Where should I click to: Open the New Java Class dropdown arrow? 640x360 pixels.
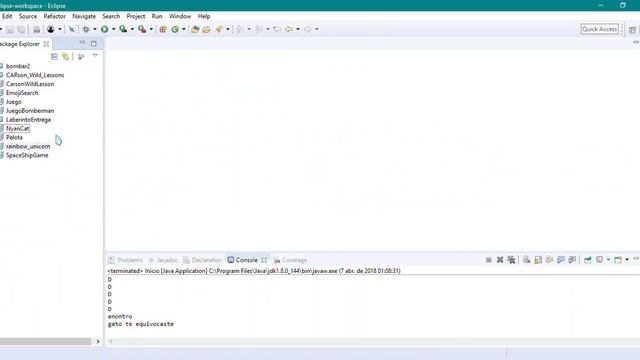pos(184,29)
